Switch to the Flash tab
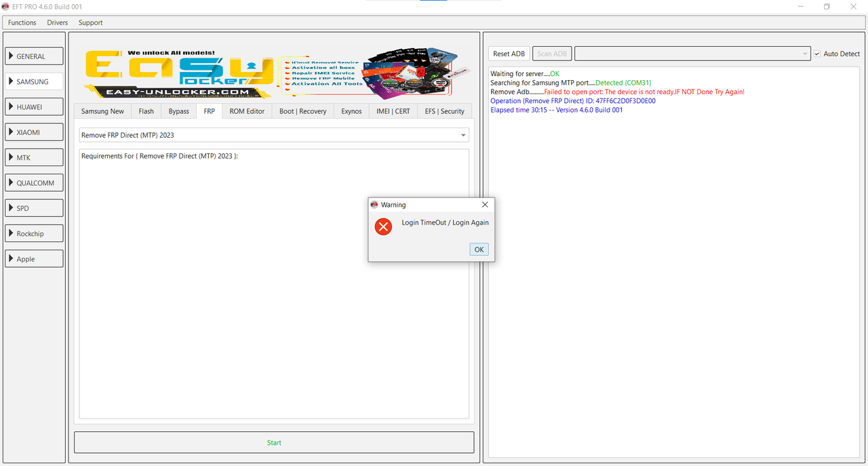This screenshot has width=868, height=466. coord(146,111)
